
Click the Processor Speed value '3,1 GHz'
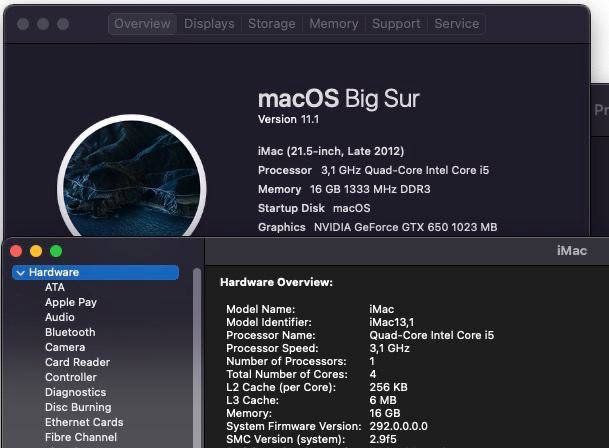pos(390,349)
